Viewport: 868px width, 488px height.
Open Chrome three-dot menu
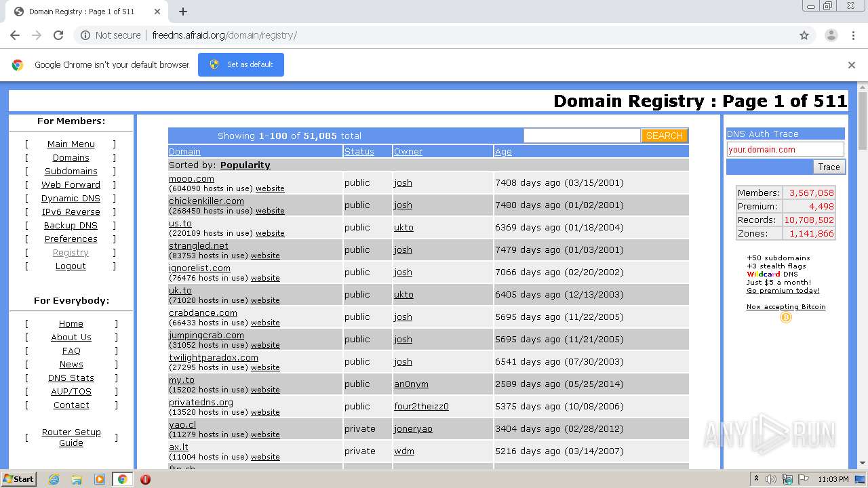(x=853, y=35)
